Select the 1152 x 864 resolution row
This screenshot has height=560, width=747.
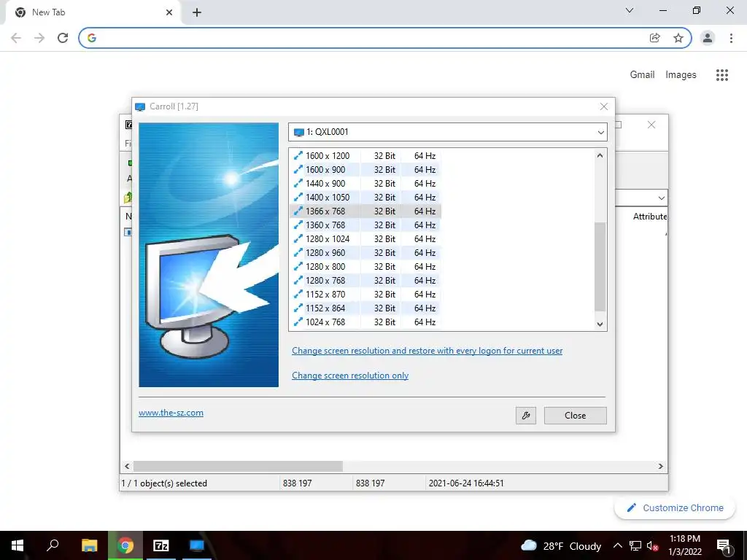tap(365, 308)
